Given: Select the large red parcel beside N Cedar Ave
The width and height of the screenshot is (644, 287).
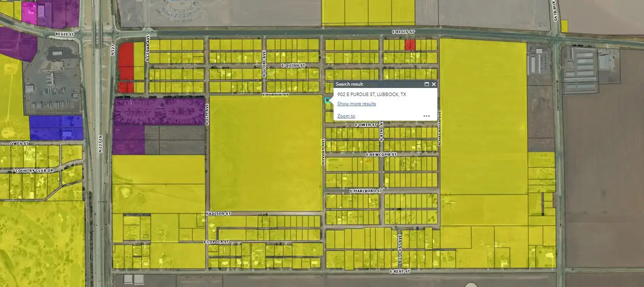Looking at the screenshot, I should (126, 62).
